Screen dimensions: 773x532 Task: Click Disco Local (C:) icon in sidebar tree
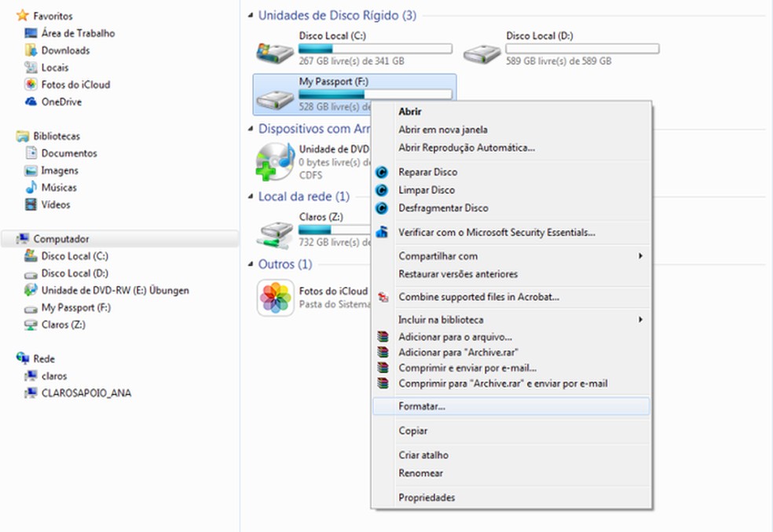31,256
